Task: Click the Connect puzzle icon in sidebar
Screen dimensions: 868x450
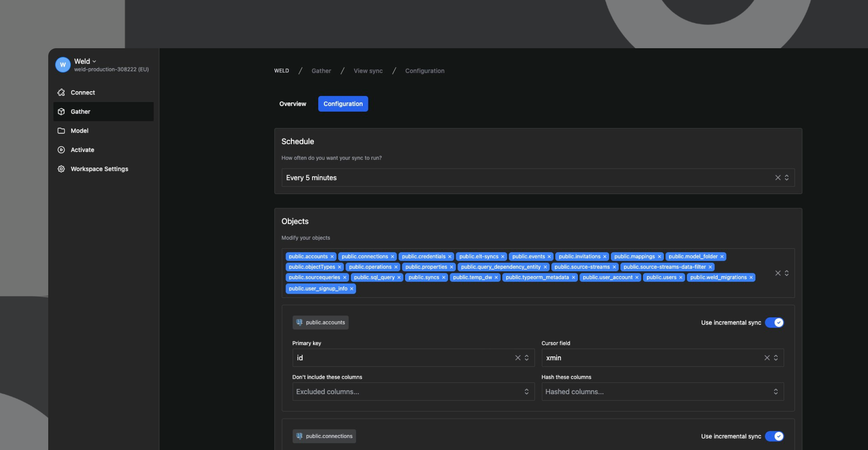Action: tap(61, 92)
